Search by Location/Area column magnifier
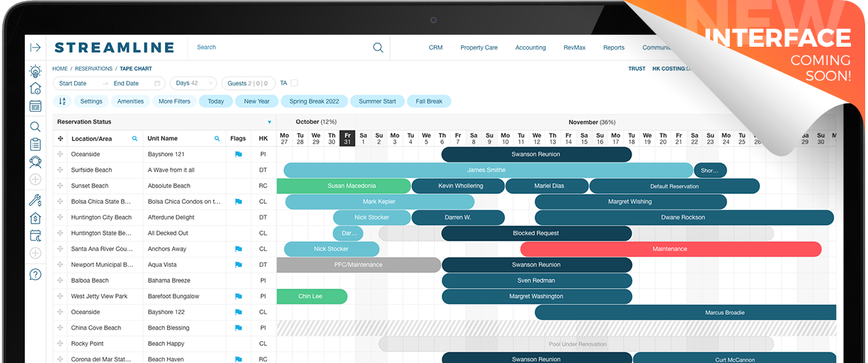 pos(135,139)
